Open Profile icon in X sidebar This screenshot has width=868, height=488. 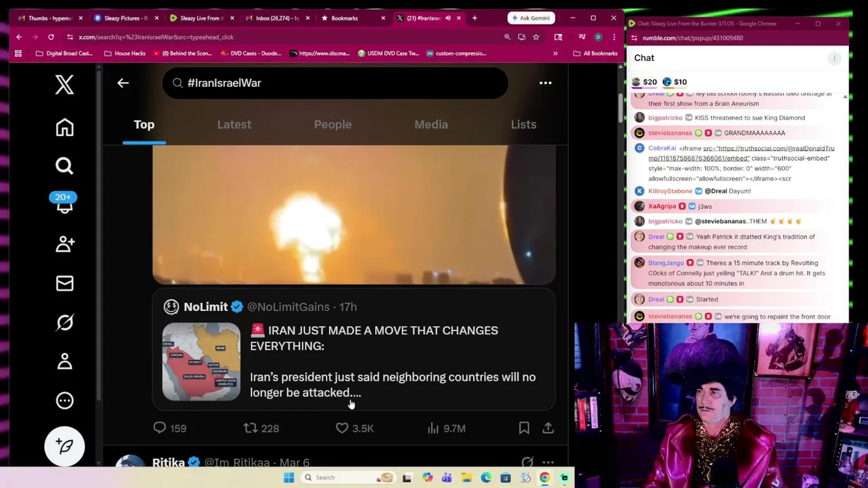pyautogui.click(x=64, y=361)
